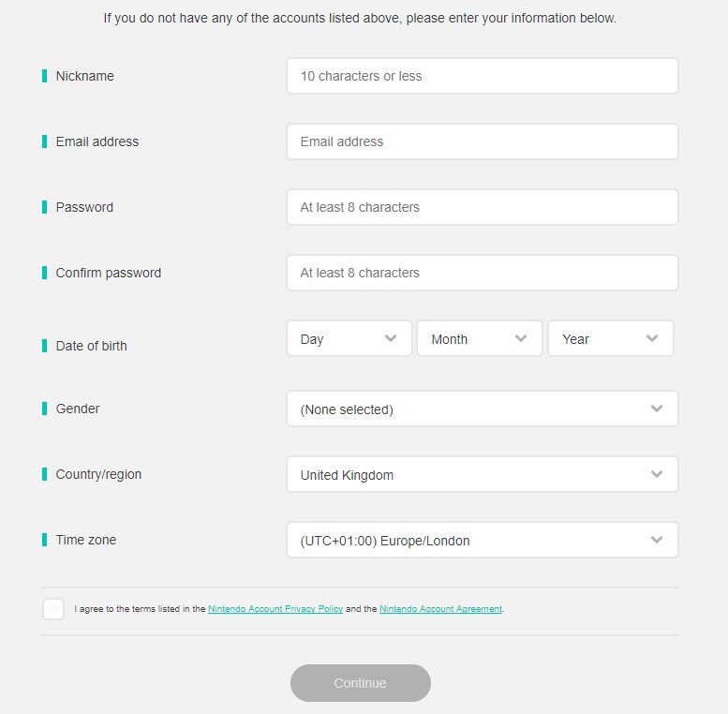
Task: Click the chevron arrow in the Day selector
Action: 391,339
